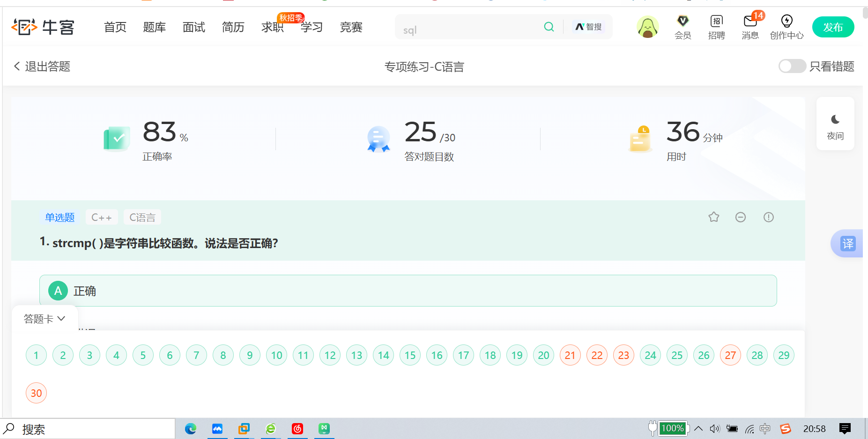This screenshot has height=439, width=868.
Task: Open the 竞赛 competition section
Action: (351, 27)
